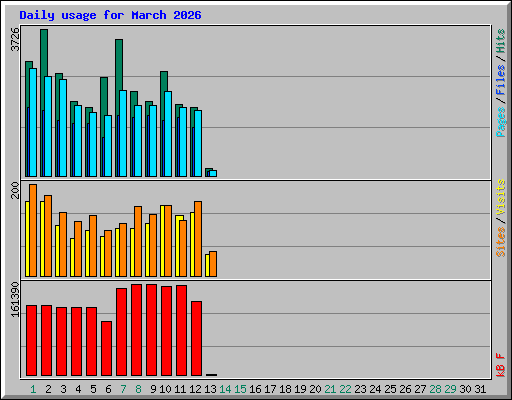This screenshot has width=512, height=400.
Task: Select green day 7 label on the x-axis
Action: click(x=123, y=389)
